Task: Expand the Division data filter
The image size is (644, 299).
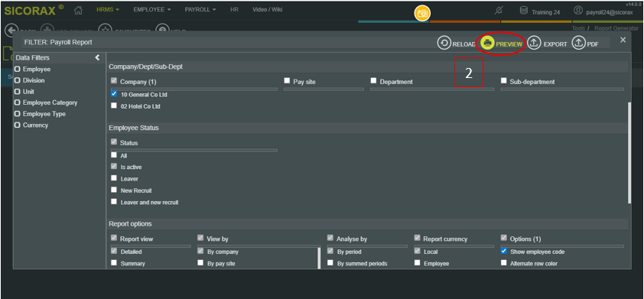Action: pos(18,80)
